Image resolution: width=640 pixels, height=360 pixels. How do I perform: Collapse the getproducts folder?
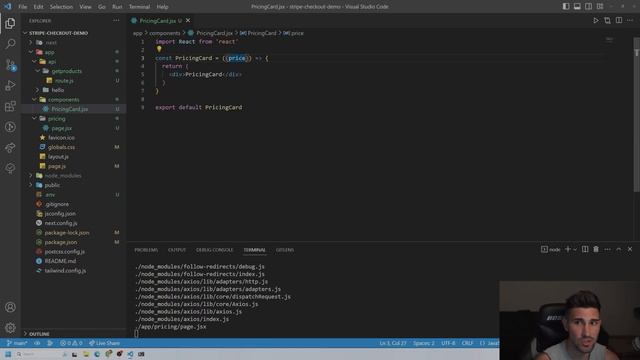pos(38,71)
